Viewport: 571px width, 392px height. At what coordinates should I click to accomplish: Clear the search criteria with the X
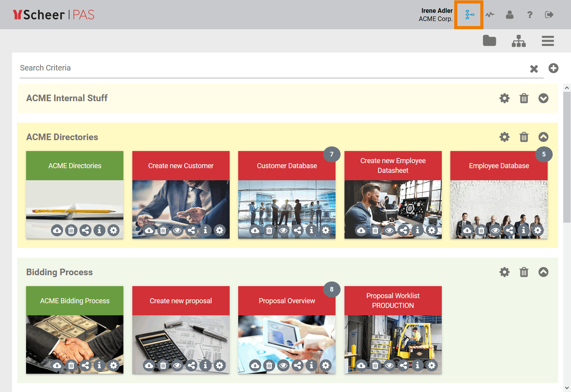click(534, 69)
